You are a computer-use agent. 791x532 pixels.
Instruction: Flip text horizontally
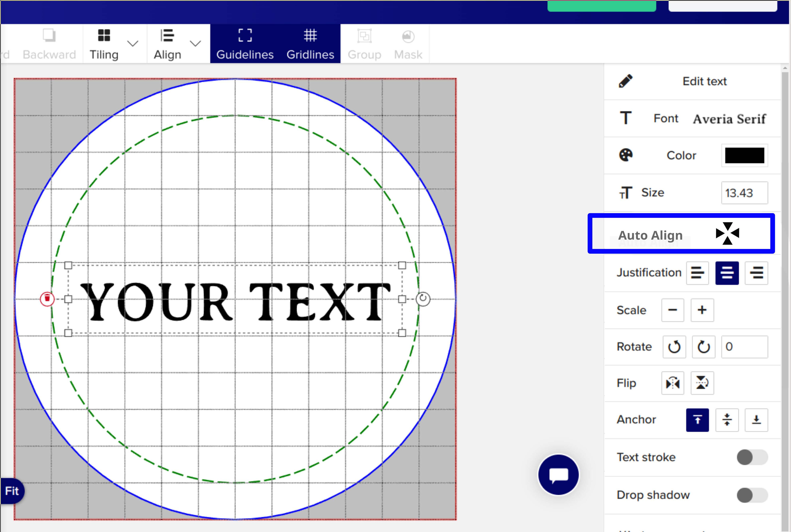673,383
